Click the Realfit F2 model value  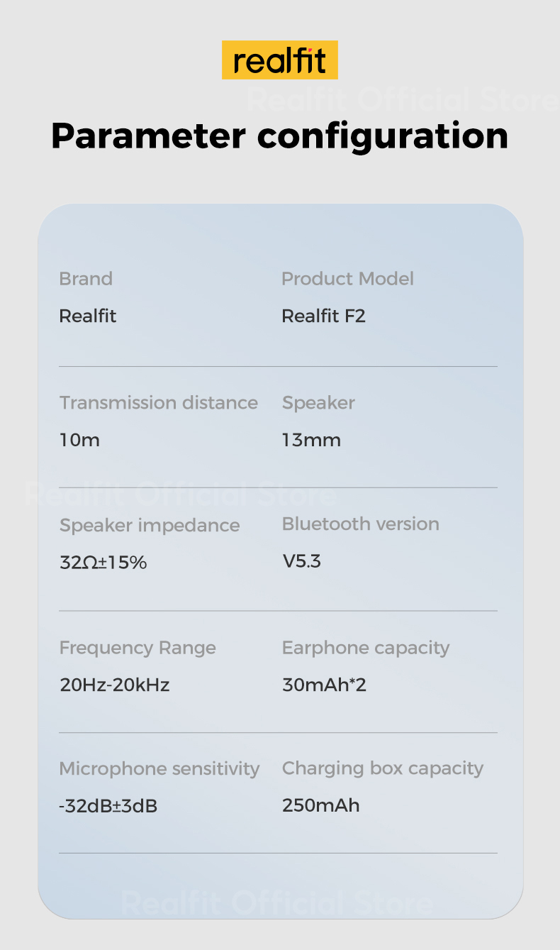(x=323, y=316)
